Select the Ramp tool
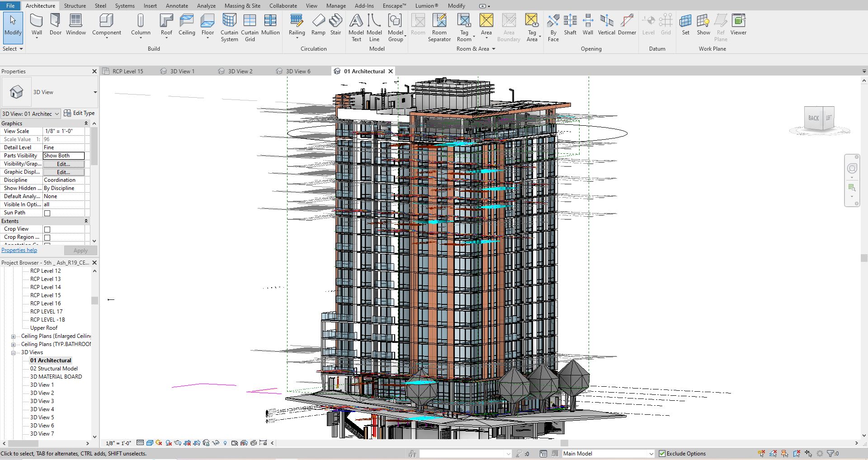Screen dimensions: 868x460 [318, 25]
